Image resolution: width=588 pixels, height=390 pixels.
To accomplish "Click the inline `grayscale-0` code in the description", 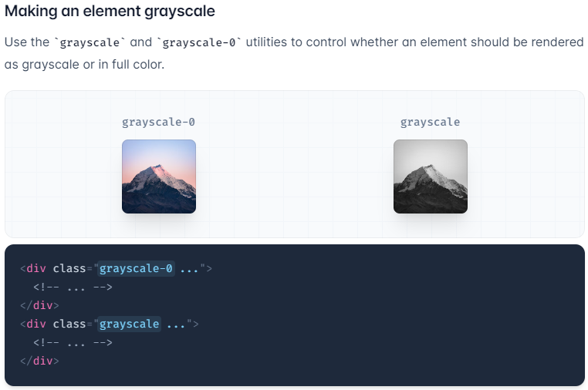I will [199, 42].
